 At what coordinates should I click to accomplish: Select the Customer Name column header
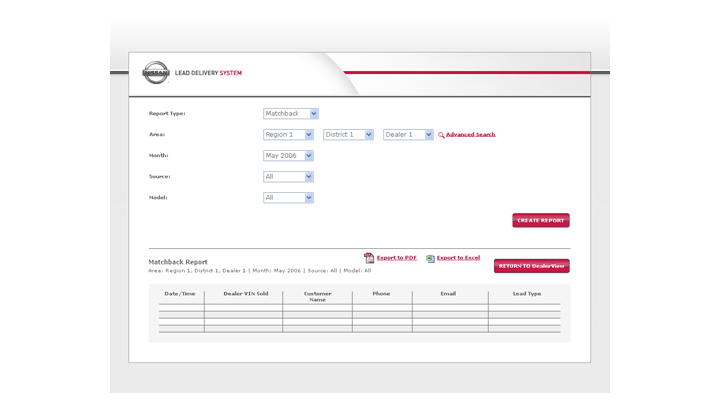coord(317,297)
